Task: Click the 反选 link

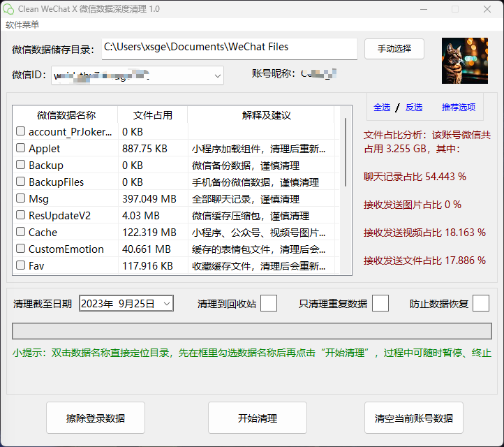Action: [x=414, y=107]
